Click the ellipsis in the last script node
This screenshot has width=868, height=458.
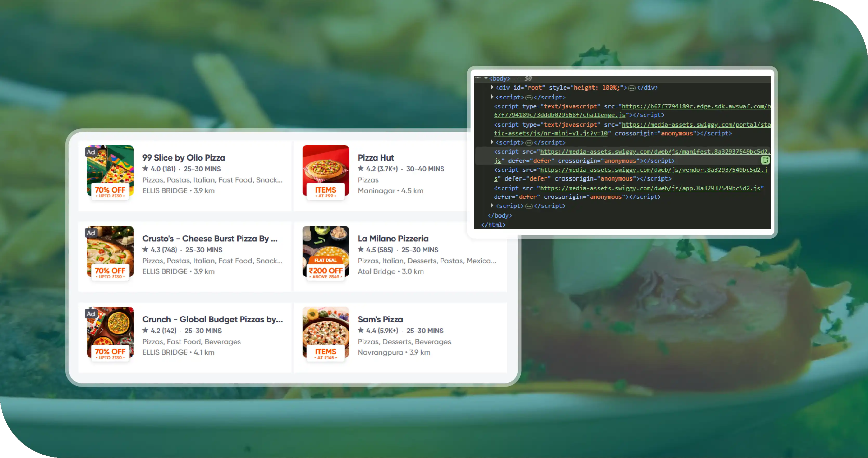[x=529, y=206]
